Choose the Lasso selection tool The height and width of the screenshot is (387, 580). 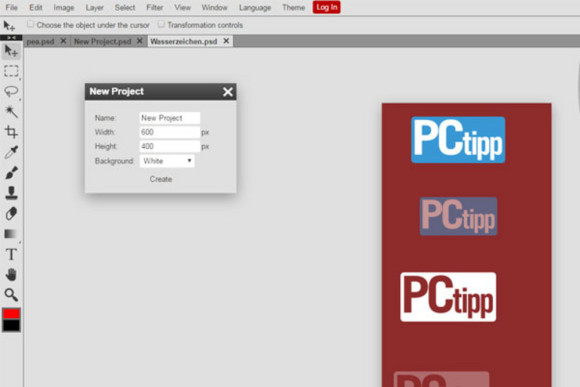click(11, 91)
